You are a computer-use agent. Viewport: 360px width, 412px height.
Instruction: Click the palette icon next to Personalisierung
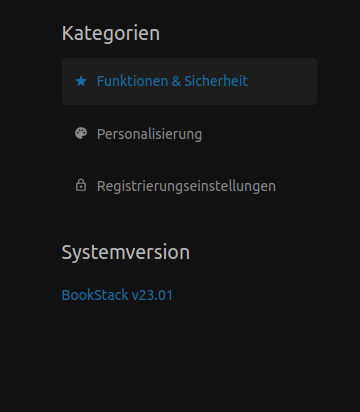(x=81, y=133)
